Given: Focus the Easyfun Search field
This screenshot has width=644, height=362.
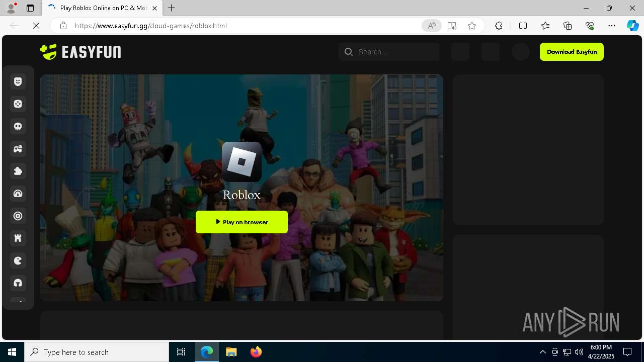Looking at the screenshot, I should [x=389, y=52].
